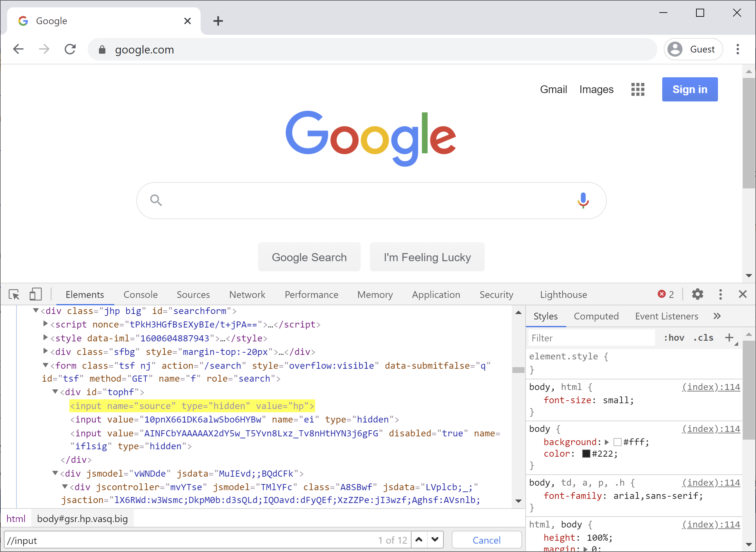Click the voice search microphone icon

click(583, 201)
